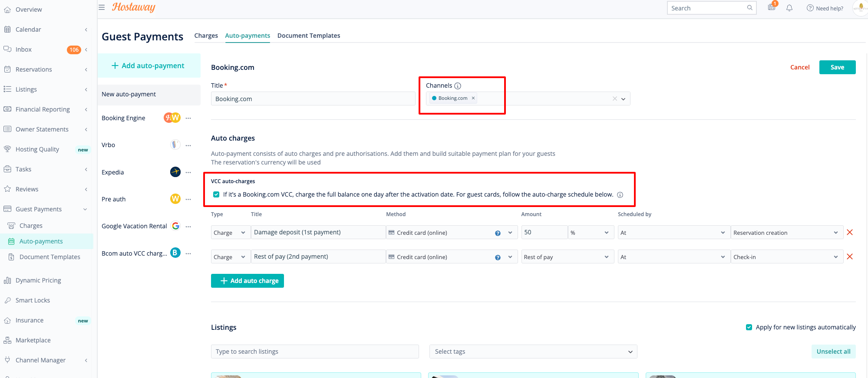
Task: Toggle Apply for new listings automatically
Action: click(x=749, y=327)
